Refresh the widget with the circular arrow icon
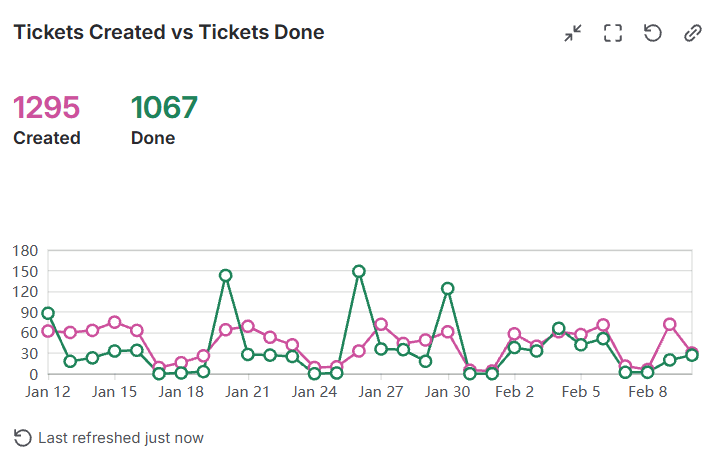The width and height of the screenshot is (728, 467). point(653,33)
